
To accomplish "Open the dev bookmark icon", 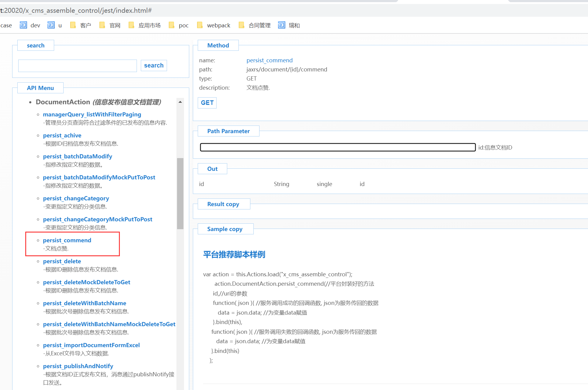I will coord(23,25).
